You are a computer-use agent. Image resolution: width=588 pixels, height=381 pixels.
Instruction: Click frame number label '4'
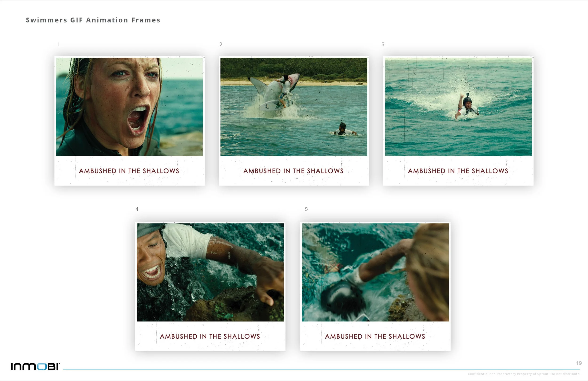coord(137,209)
